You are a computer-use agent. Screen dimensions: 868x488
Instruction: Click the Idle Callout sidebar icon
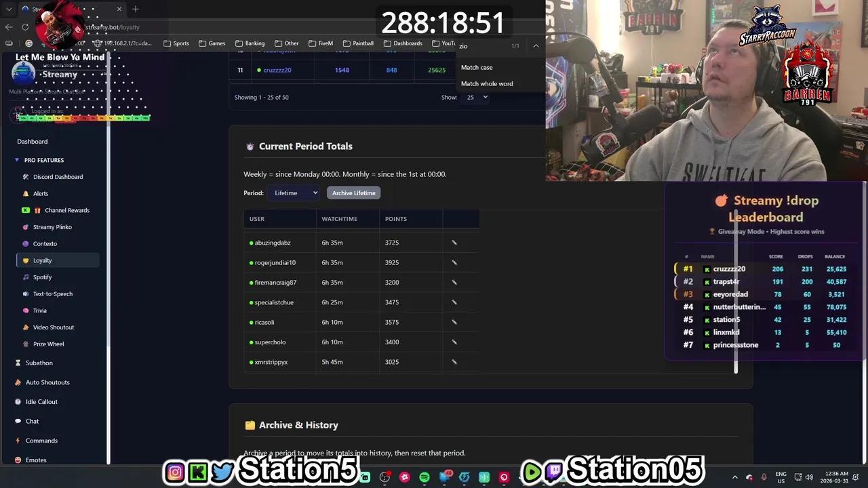point(18,402)
